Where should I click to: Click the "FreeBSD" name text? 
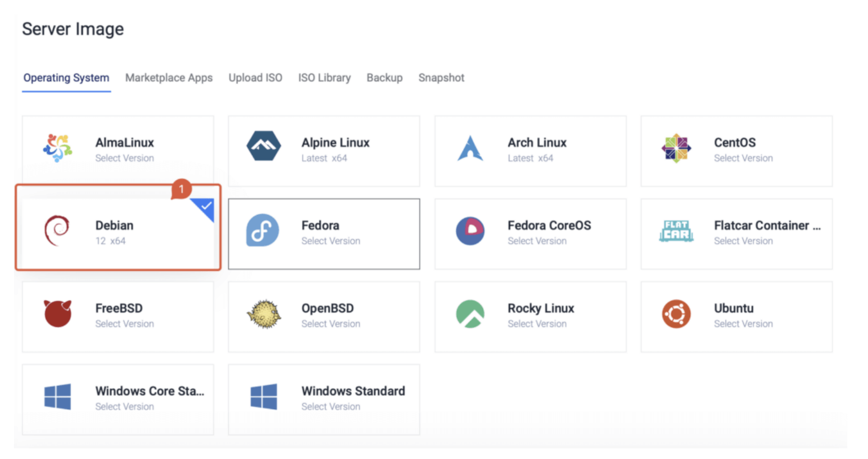click(119, 308)
